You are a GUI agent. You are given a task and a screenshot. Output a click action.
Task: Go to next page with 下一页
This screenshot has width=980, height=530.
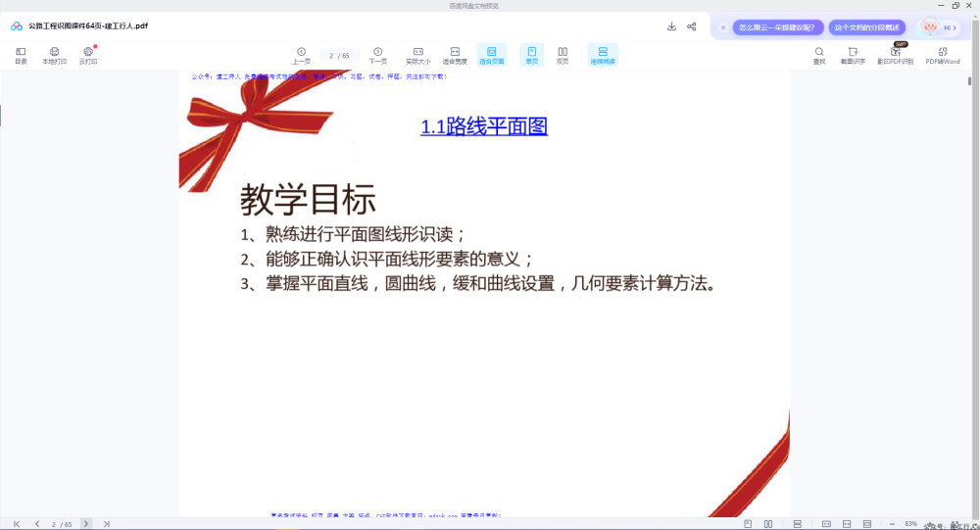pos(377,55)
